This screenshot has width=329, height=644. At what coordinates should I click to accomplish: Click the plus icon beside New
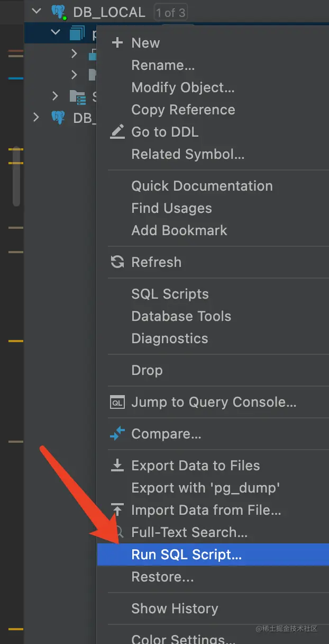(x=117, y=43)
